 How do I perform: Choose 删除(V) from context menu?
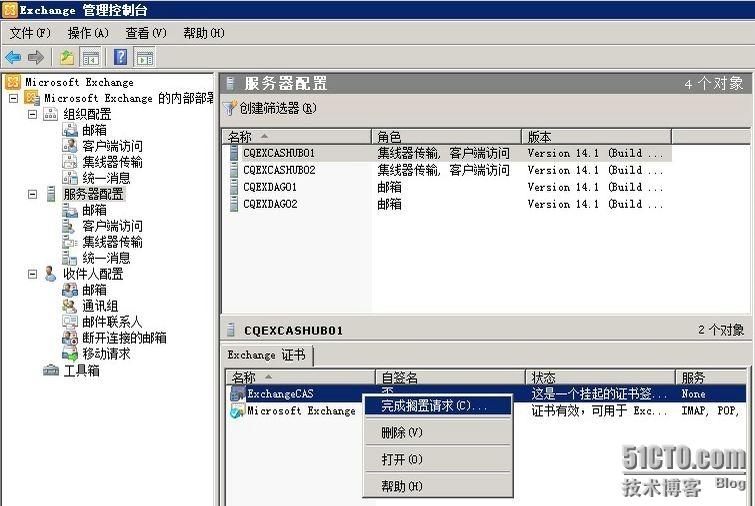(438, 432)
